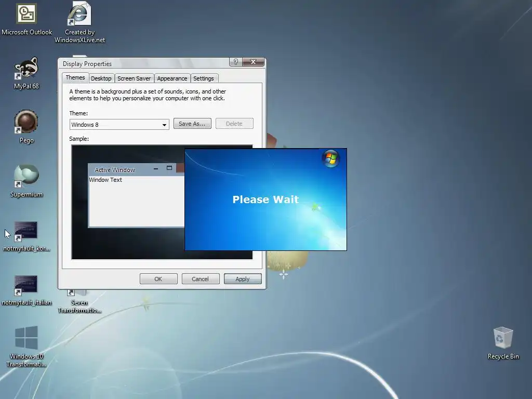Switch to the Desktop tab
Screen dimensions: 532x399
101,78
